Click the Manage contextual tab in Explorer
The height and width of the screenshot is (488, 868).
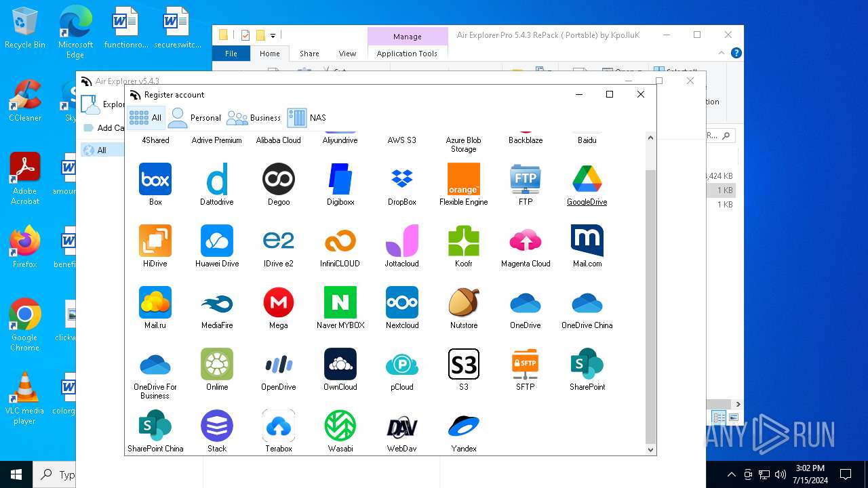pyautogui.click(x=407, y=37)
